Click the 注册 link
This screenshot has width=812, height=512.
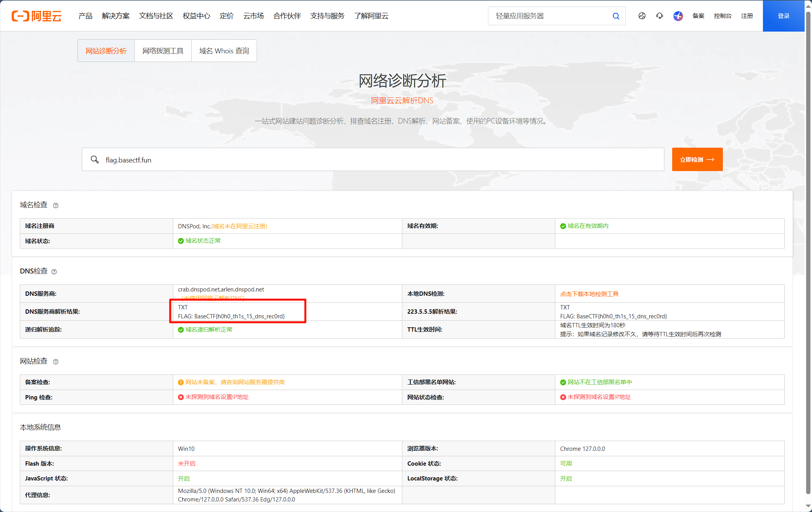pos(747,16)
